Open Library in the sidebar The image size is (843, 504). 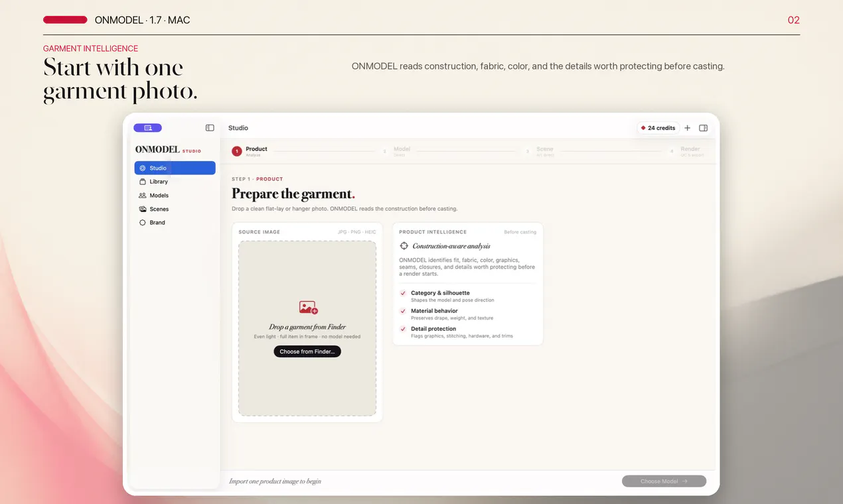(175, 182)
